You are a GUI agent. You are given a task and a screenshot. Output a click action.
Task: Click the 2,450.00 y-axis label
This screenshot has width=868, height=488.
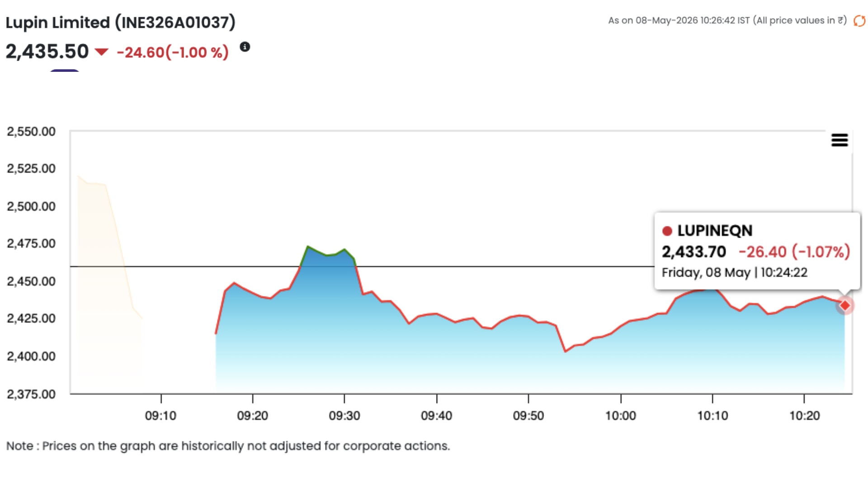[x=31, y=281]
